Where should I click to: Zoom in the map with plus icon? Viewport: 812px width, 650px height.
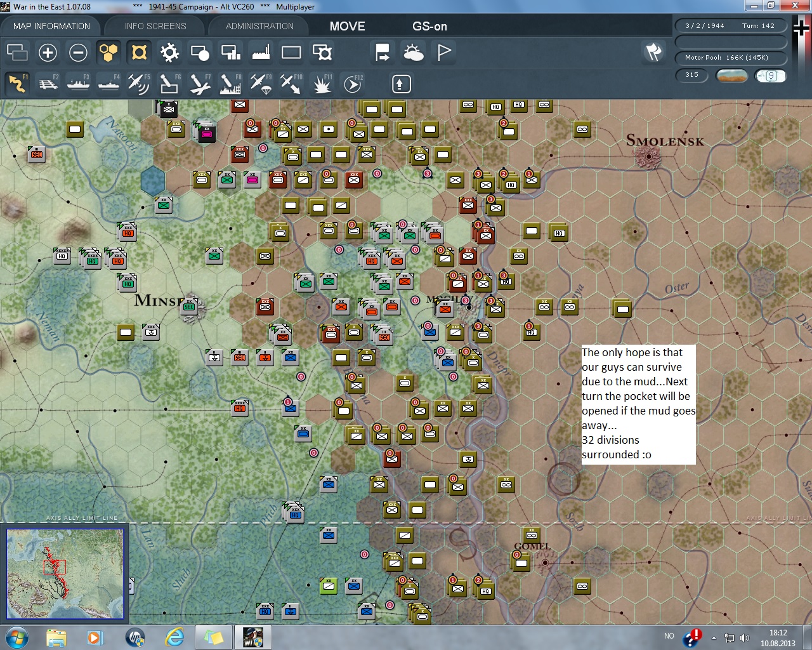pyautogui.click(x=48, y=53)
